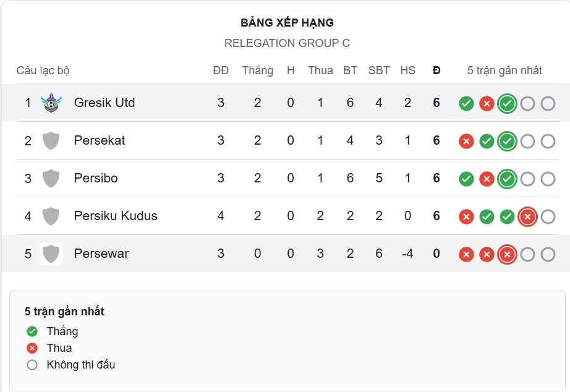Open the RELEGATION GROUP C heading

(x=285, y=44)
